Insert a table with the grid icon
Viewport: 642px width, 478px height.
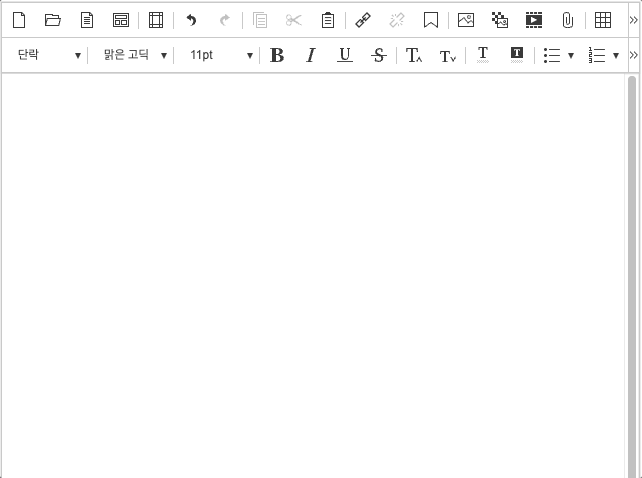(x=603, y=20)
